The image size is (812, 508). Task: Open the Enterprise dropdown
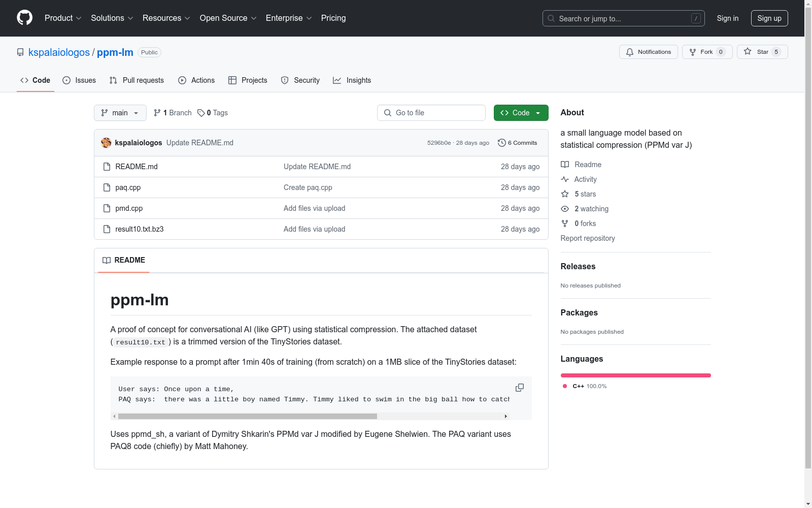point(289,18)
